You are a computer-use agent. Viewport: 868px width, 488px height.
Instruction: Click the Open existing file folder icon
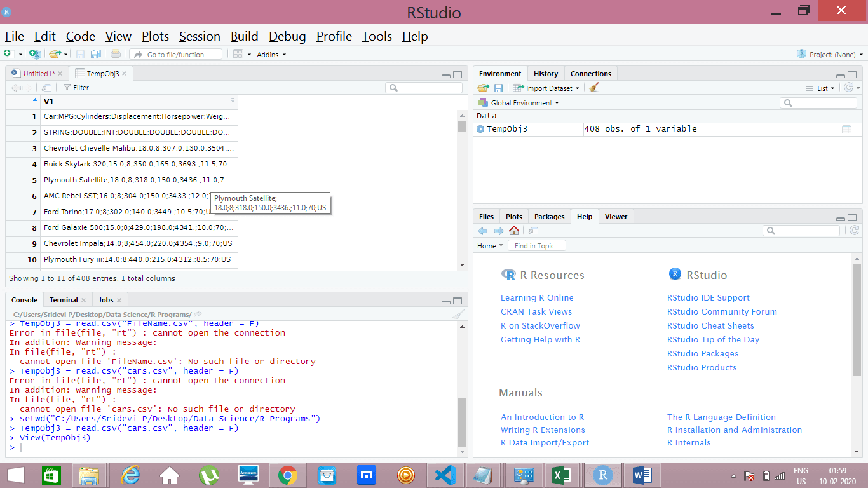pos(55,54)
